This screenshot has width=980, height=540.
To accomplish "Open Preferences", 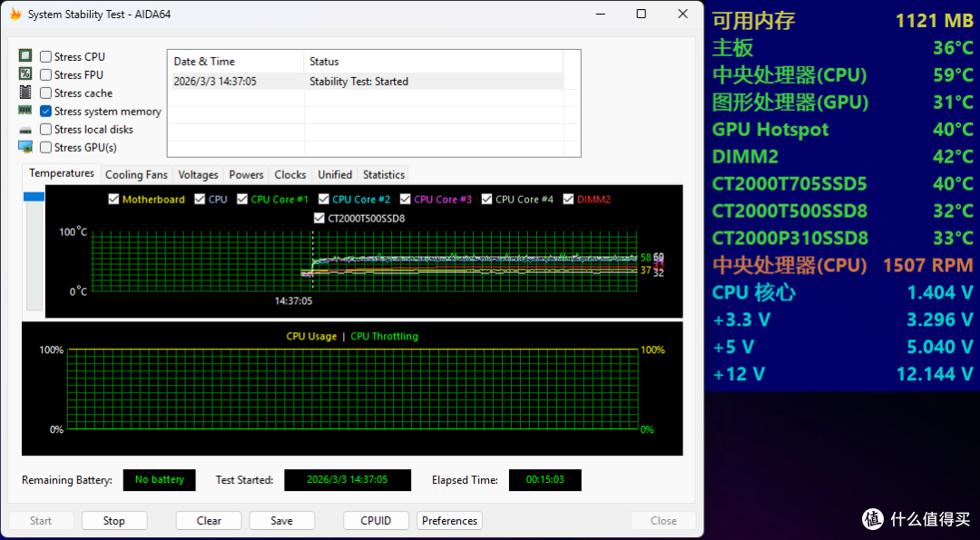I will [449, 521].
